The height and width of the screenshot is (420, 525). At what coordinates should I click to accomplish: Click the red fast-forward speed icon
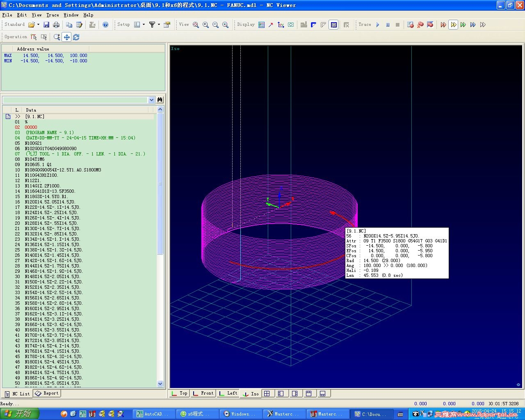coord(443,25)
